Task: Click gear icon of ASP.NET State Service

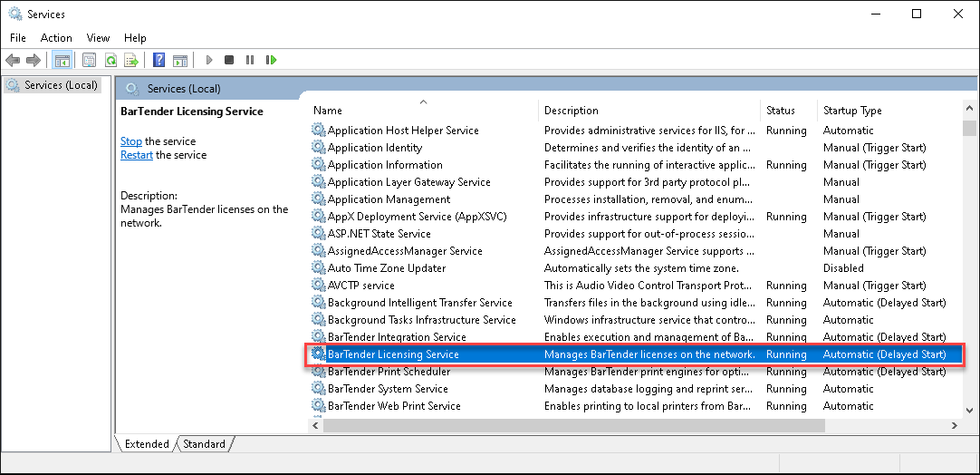Action: pyautogui.click(x=319, y=234)
